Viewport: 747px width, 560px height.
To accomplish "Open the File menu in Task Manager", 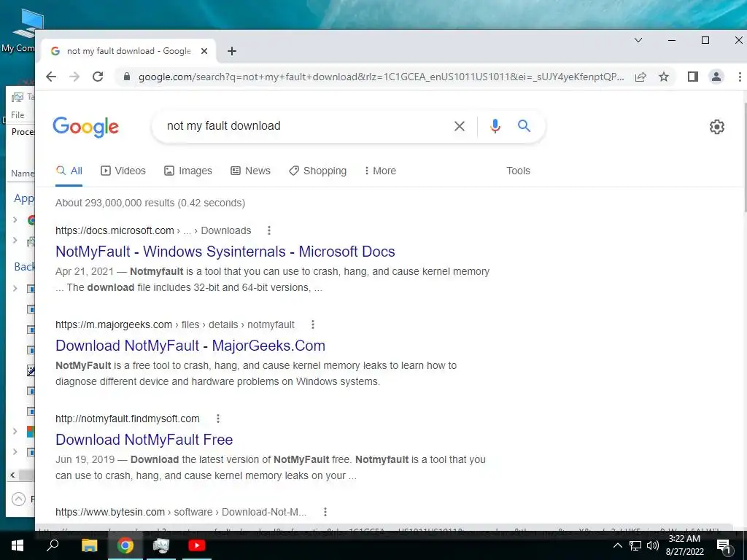I will [x=18, y=114].
